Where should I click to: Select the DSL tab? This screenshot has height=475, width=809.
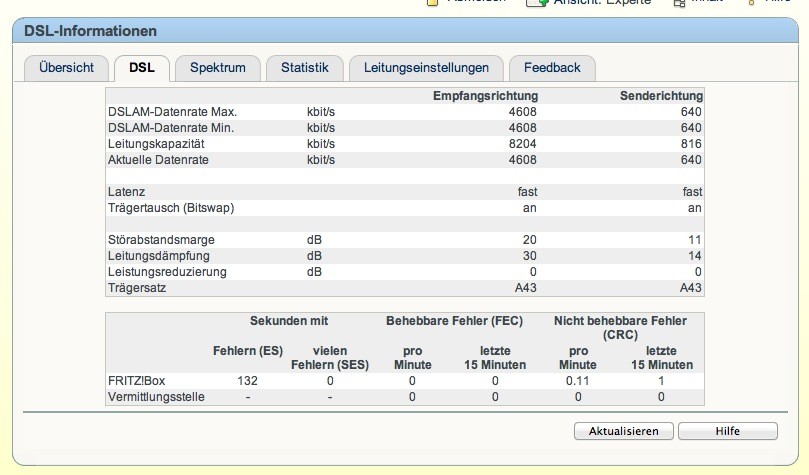[141, 68]
